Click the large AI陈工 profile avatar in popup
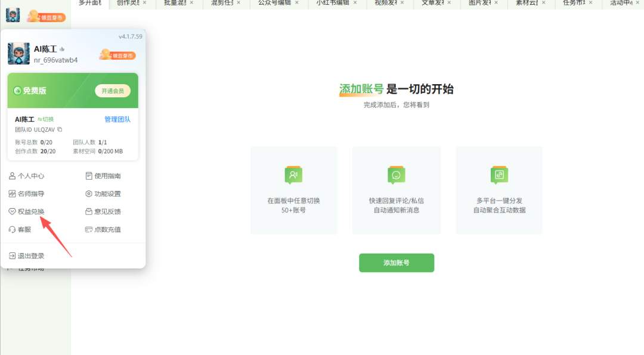This screenshot has width=644, height=355. pos(19,54)
